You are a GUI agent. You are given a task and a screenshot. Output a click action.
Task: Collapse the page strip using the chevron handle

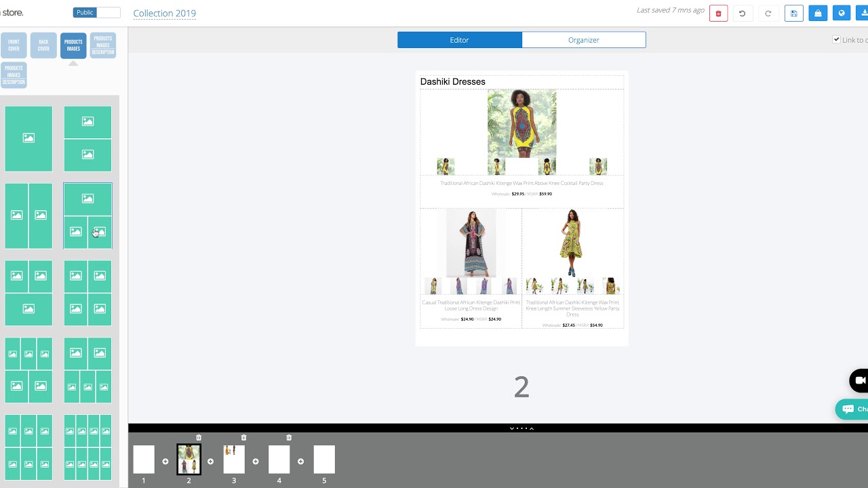521,428
